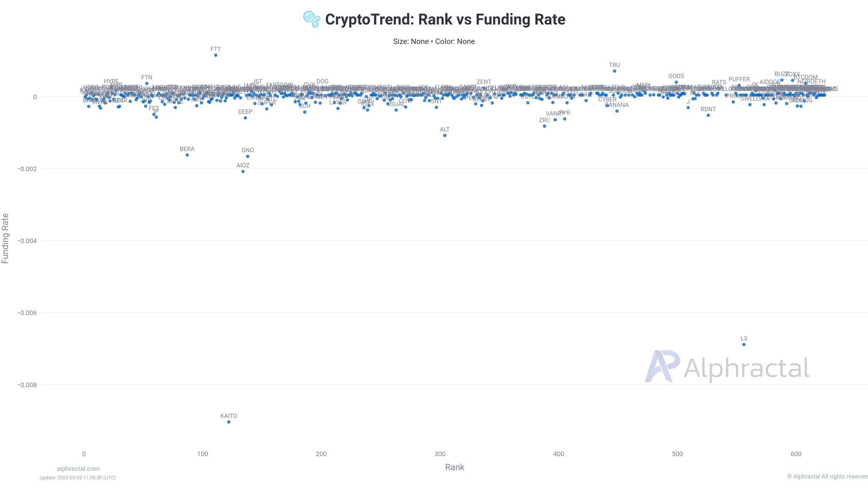Viewport: 868px width, 488px height.
Task: Click the Alphractal copyright notice text
Action: coord(827,477)
